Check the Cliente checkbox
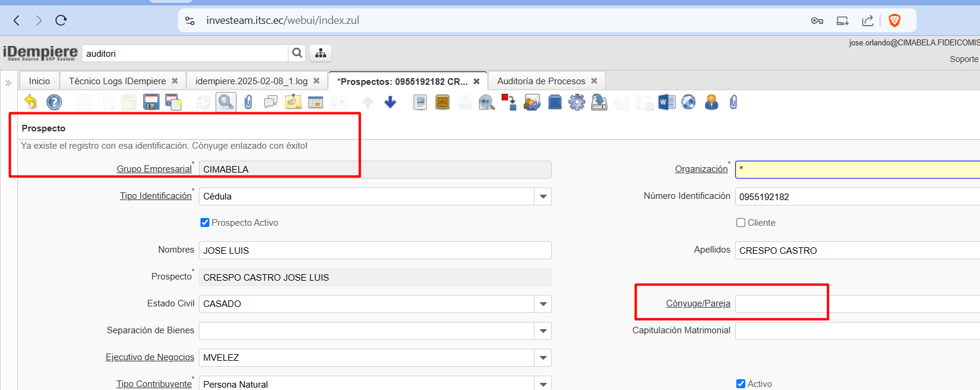This screenshot has height=390, width=980. (x=741, y=223)
